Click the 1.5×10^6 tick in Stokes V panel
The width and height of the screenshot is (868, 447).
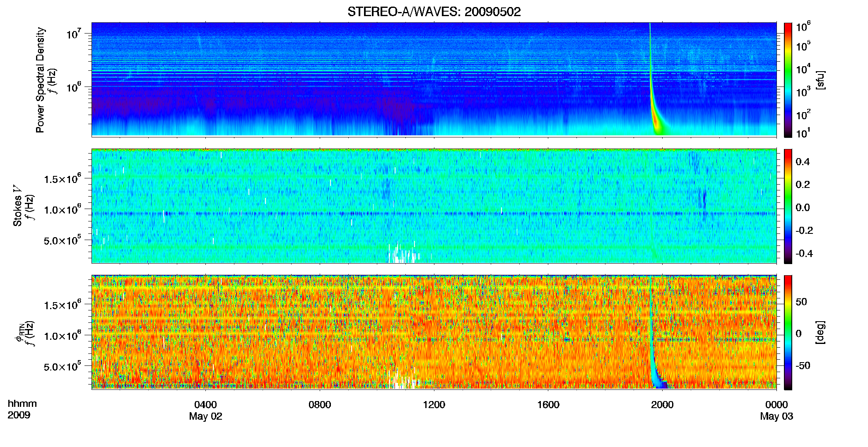point(63,178)
